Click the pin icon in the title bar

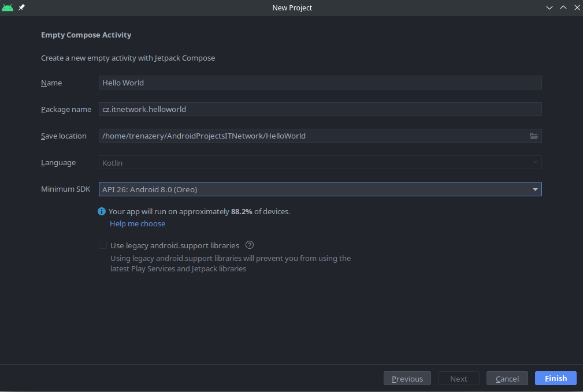21,8
